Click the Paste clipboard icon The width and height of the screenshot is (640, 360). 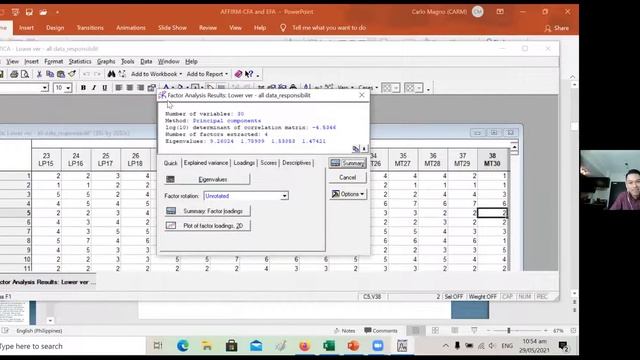tap(61, 74)
